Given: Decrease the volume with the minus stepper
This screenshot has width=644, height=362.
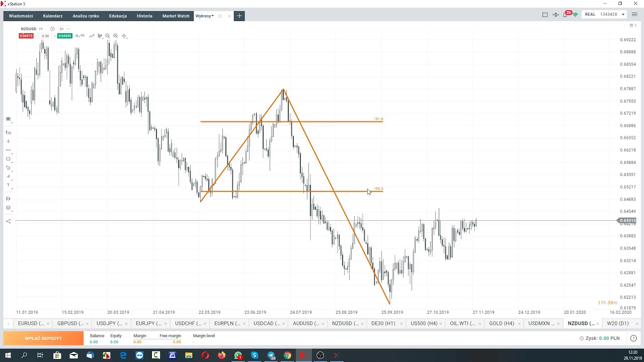Looking at the screenshot, I should (37, 36).
